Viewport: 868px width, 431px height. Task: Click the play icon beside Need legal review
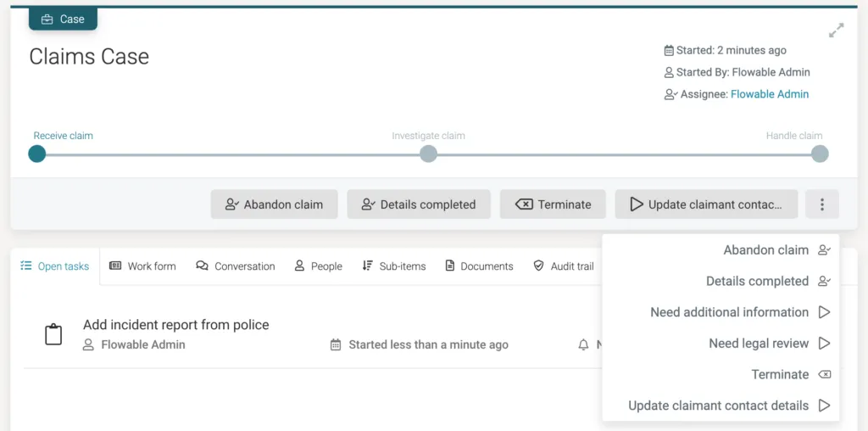click(824, 344)
